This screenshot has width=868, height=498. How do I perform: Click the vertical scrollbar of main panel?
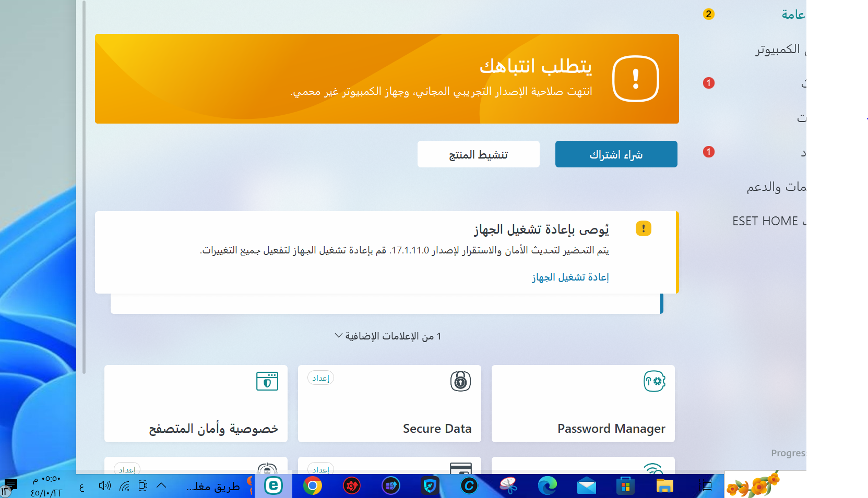pos(84,188)
